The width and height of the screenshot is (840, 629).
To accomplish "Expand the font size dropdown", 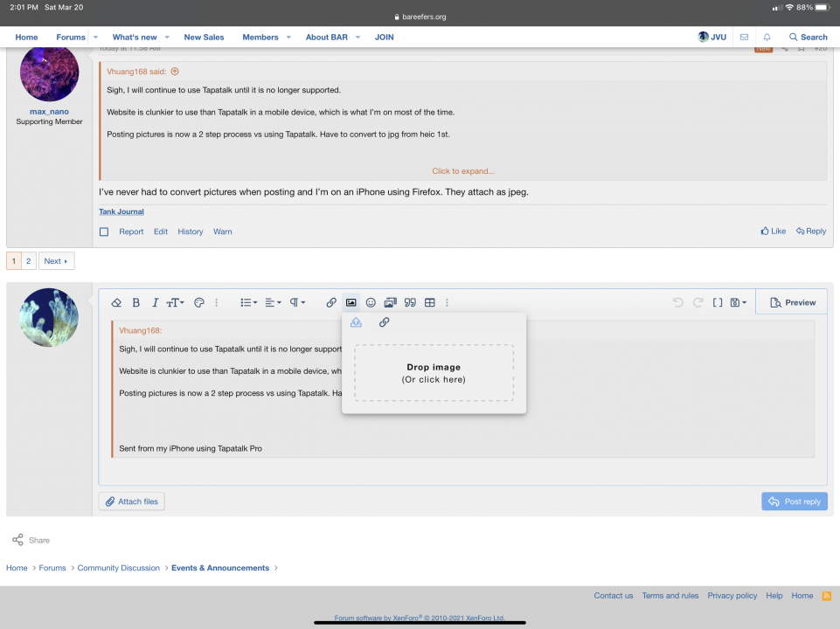I will pyautogui.click(x=176, y=303).
